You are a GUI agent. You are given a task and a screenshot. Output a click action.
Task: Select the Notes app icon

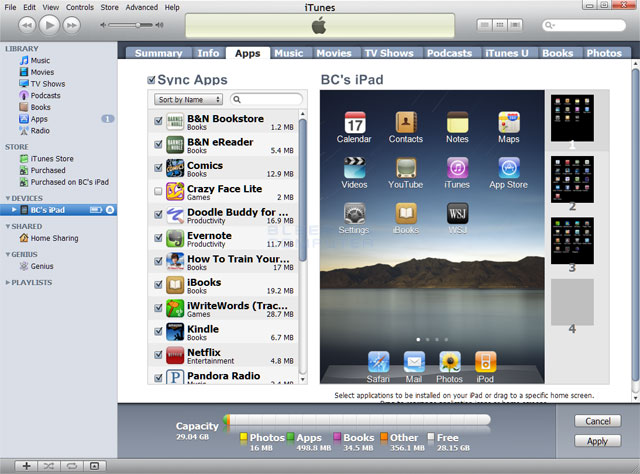point(457,122)
